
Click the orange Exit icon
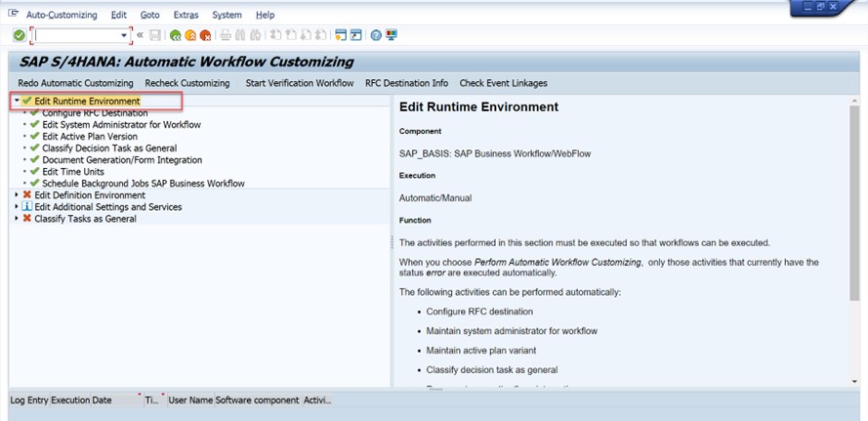point(190,35)
